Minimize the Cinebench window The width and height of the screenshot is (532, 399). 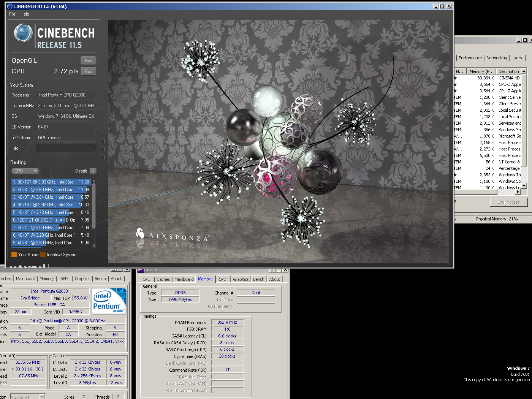pos(436,6)
